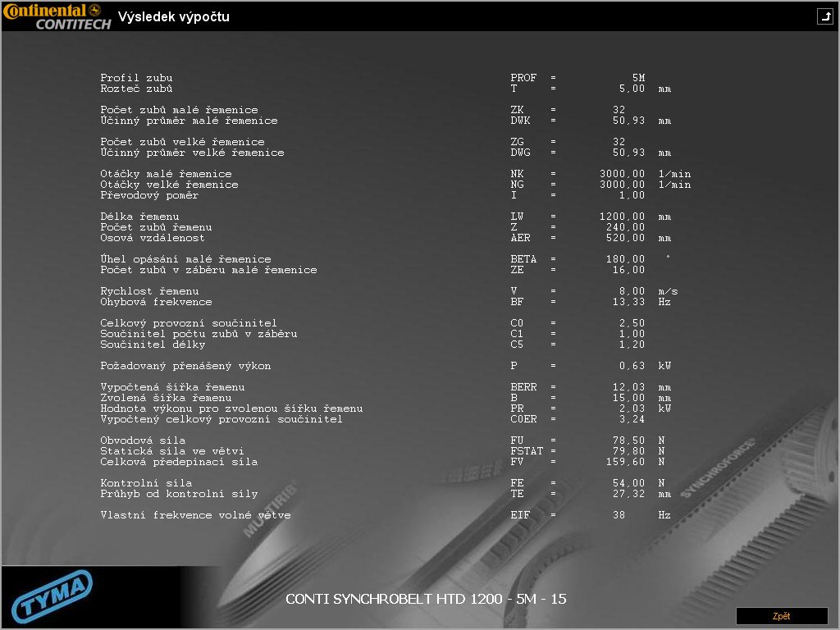The image size is (840, 630).
Task: Click the Výsledek výpočtu title text
Action: [x=174, y=16]
